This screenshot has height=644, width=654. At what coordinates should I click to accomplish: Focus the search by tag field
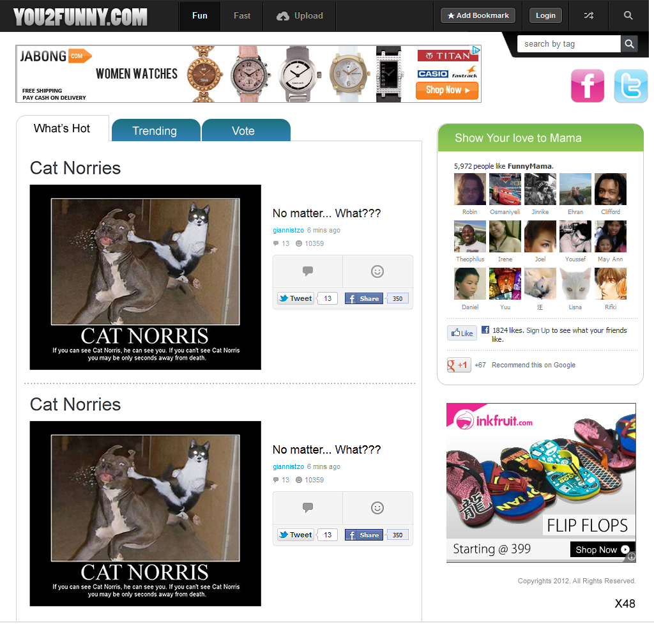(569, 44)
